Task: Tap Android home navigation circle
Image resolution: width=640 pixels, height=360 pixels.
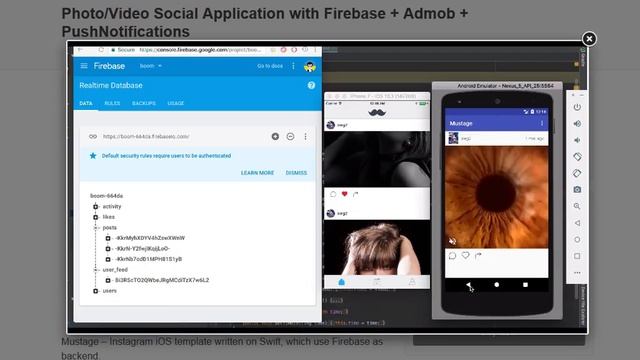Action: [x=497, y=285]
